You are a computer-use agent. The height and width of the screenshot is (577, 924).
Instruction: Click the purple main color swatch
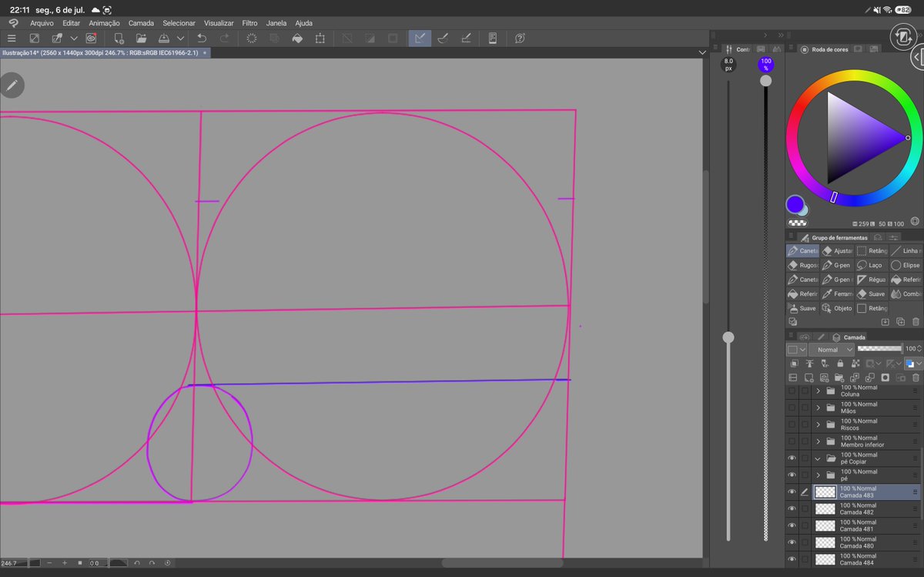795,205
